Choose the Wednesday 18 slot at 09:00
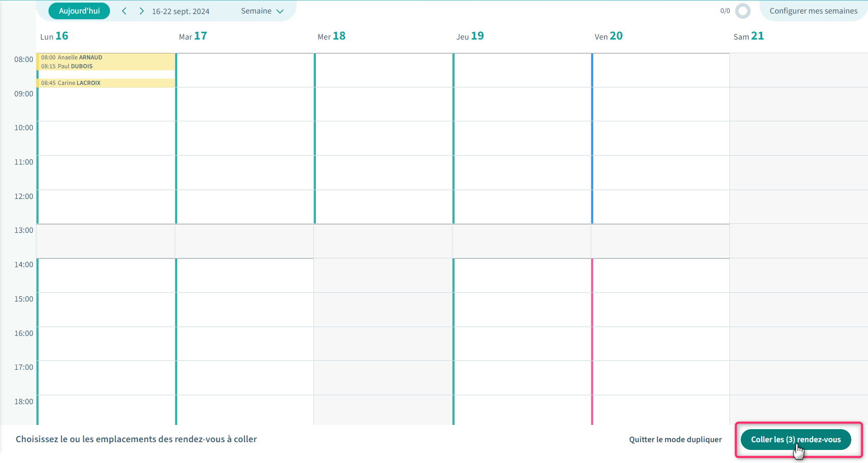The image size is (868, 463). [383, 104]
